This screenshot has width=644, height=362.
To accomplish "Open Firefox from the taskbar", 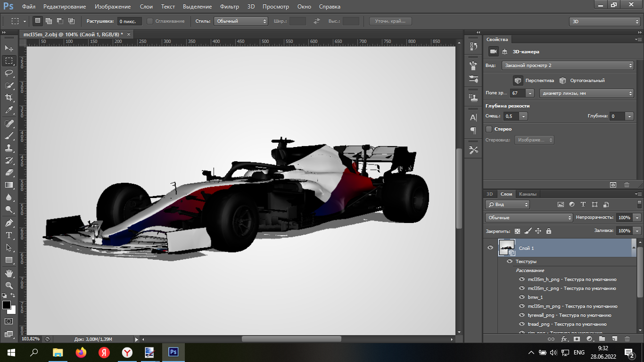I will point(81,352).
